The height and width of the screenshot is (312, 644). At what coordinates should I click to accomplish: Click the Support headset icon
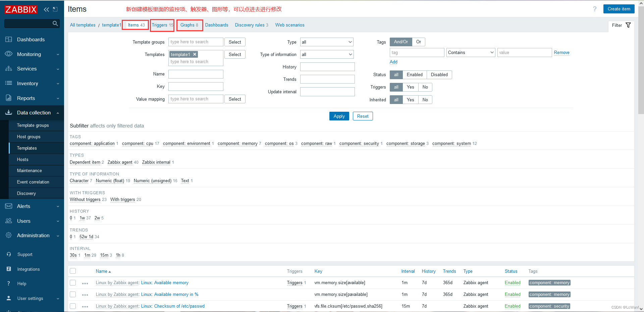(x=9, y=254)
